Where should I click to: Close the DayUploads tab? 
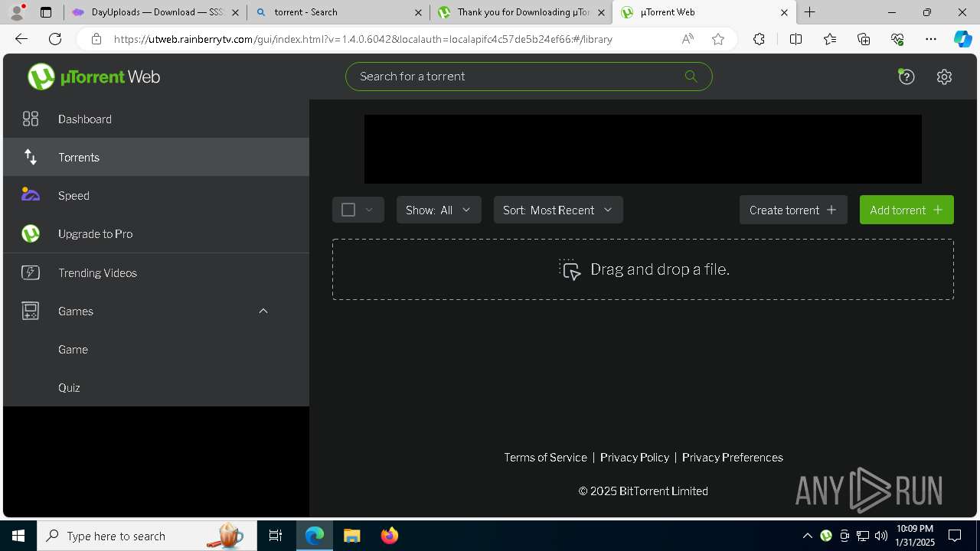235,12
